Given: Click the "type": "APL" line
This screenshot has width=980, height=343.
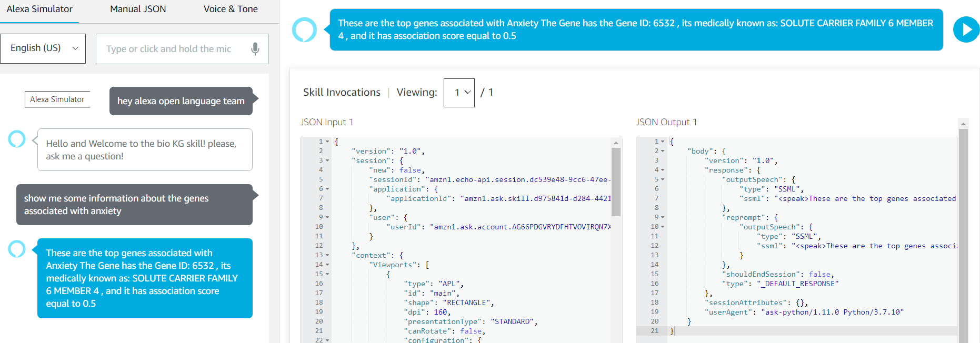Looking at the screenshot, I should click(434, 284).
